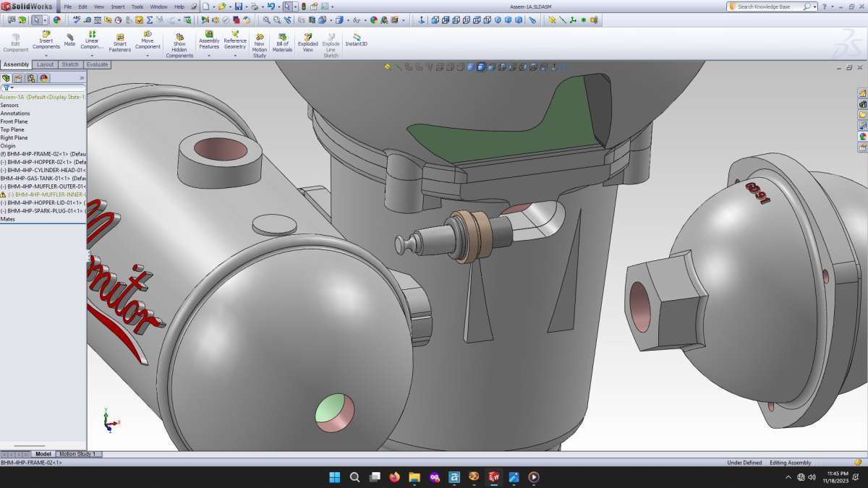This screenshot has height=488, width=868.
Task: Click the Open file icon
Action: [x=222, y=7]
